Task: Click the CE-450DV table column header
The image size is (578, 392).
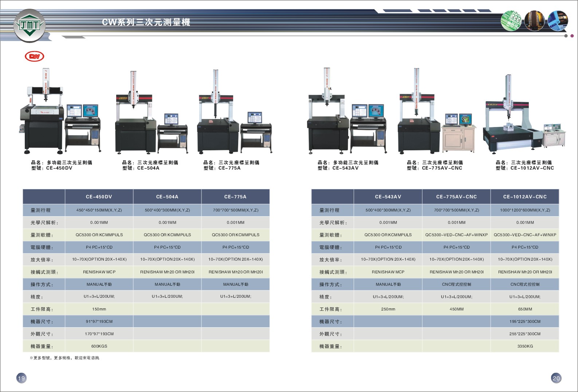Action: point(99,197)
